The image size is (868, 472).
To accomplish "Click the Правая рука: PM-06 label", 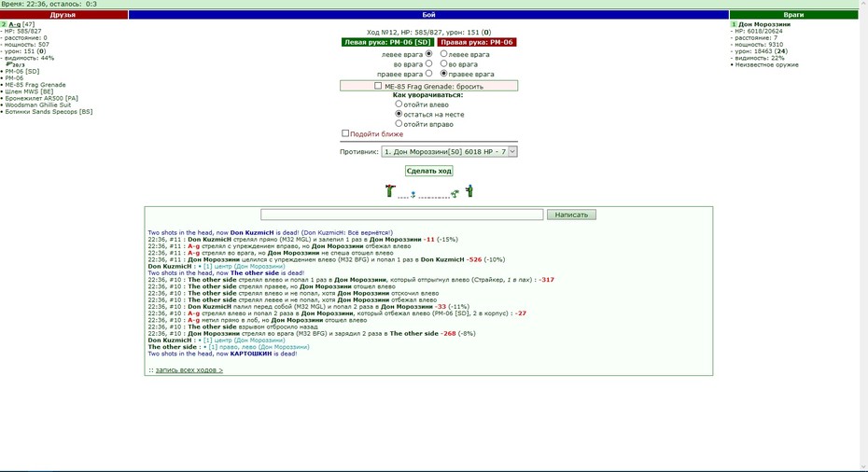I will tap(477, 42).
